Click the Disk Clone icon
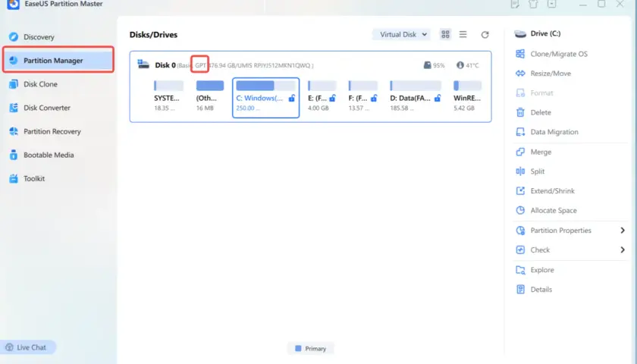 [x=14, y=84]
